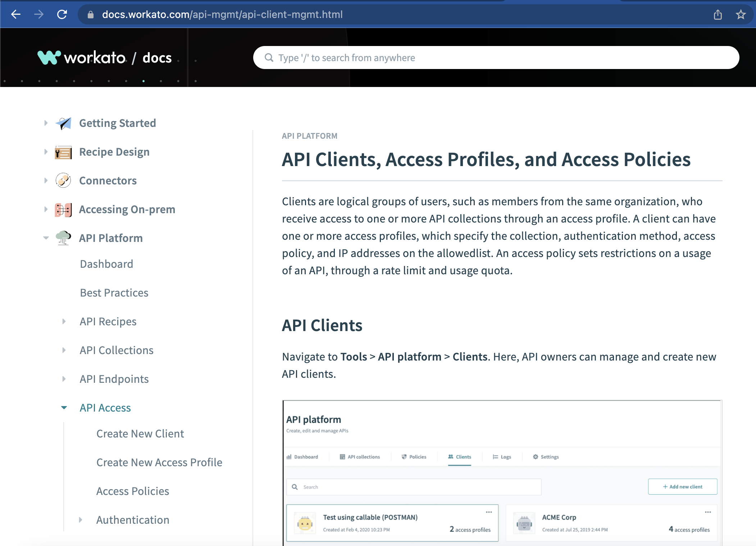Image resolution: width=756 pixels, height=546 pixels.
Task: Click the browser share icon
Action: pos(718,14)
